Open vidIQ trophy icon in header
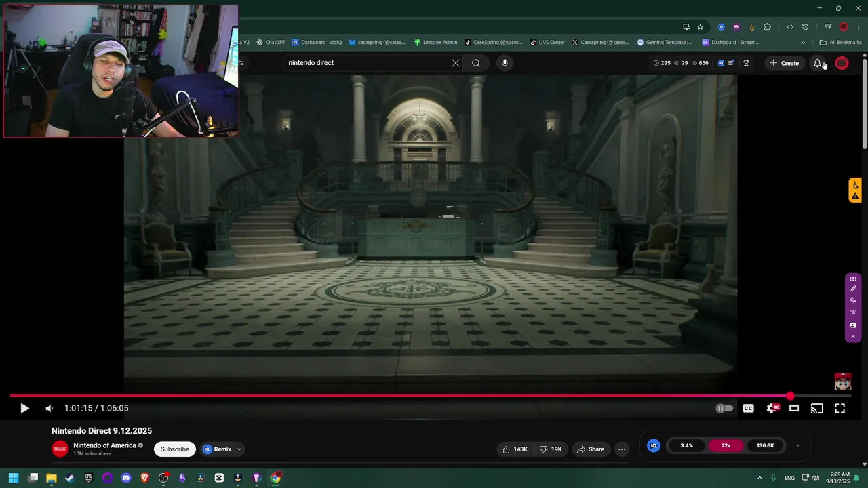Image resolution: width=868 pixels, height=488 pixels. pyautogui.click(x=746, y=63)
